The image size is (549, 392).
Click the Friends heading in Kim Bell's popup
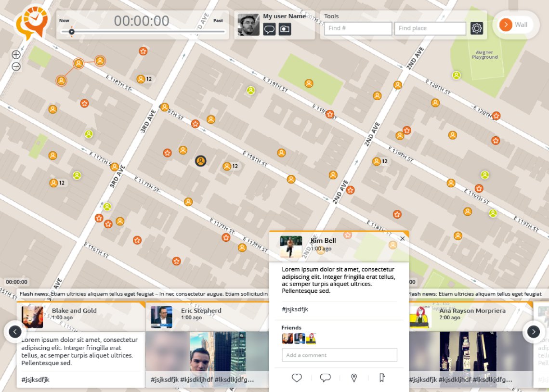(x=291, y=327)
